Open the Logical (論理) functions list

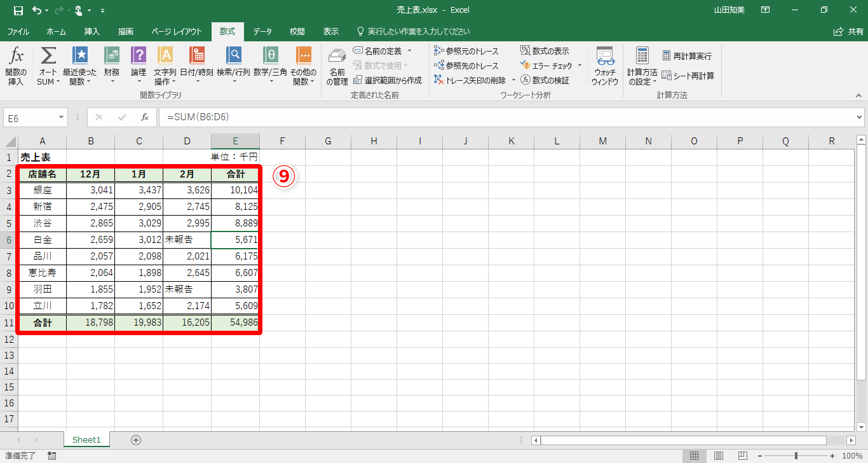(x=139, y=66)
